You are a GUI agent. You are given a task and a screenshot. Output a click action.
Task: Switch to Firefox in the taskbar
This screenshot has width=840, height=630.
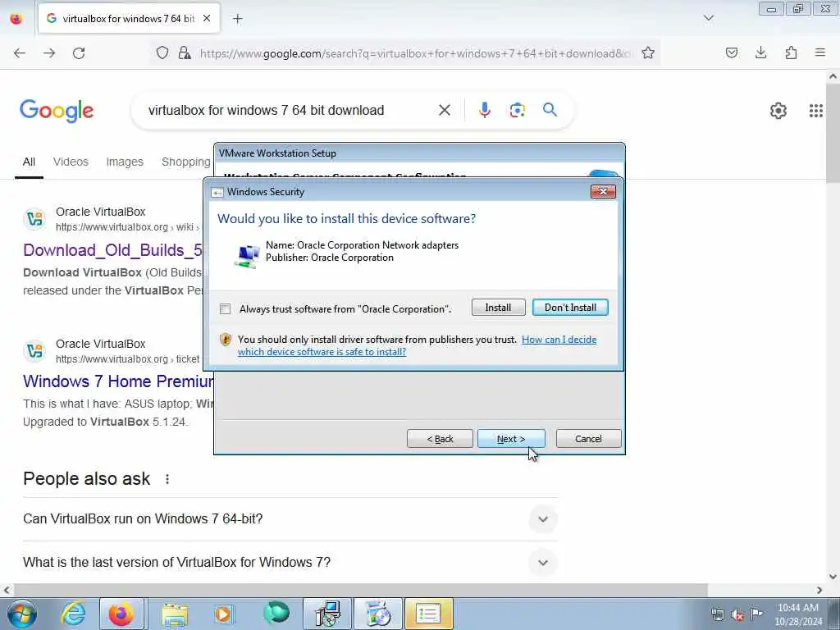tap(121, 614)
